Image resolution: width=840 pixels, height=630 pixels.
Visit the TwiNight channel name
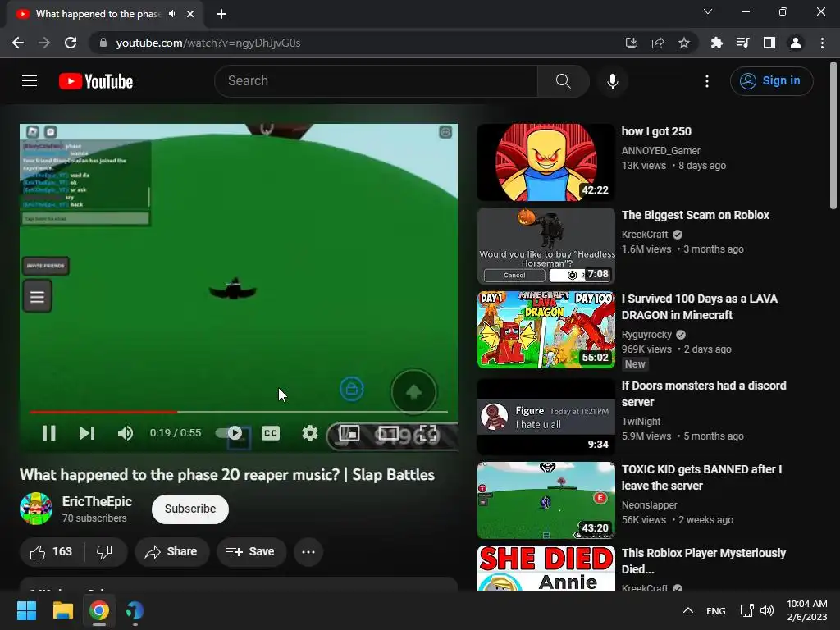[x=641, y=422]
